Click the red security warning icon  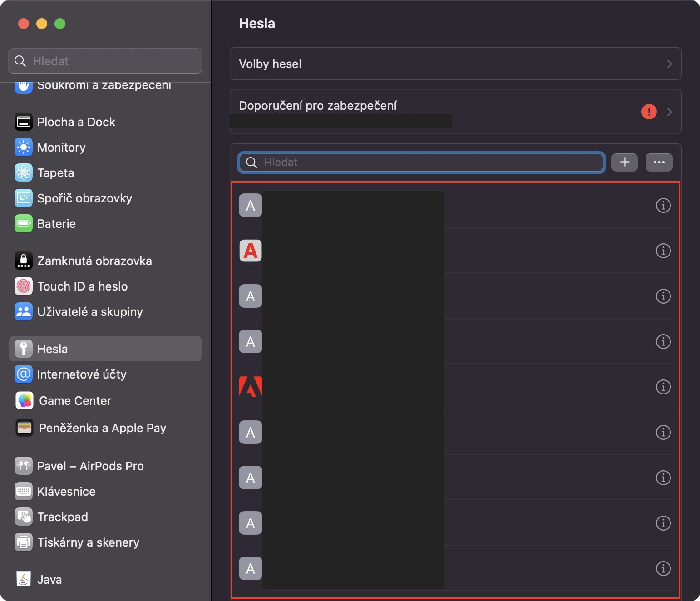(649, 111)
